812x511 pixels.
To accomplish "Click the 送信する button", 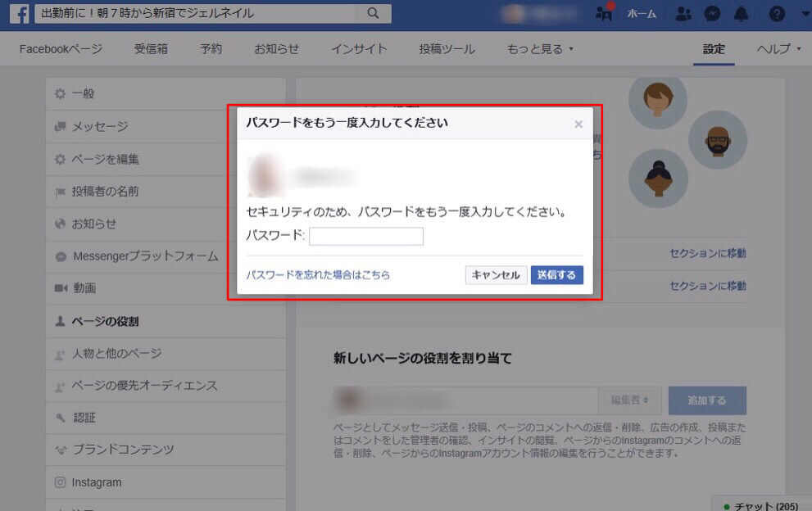I will tap(557, 275).
